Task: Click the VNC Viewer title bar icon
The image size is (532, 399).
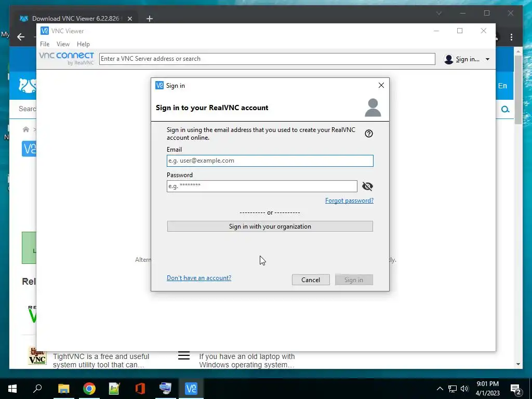Action: [45, 31]
